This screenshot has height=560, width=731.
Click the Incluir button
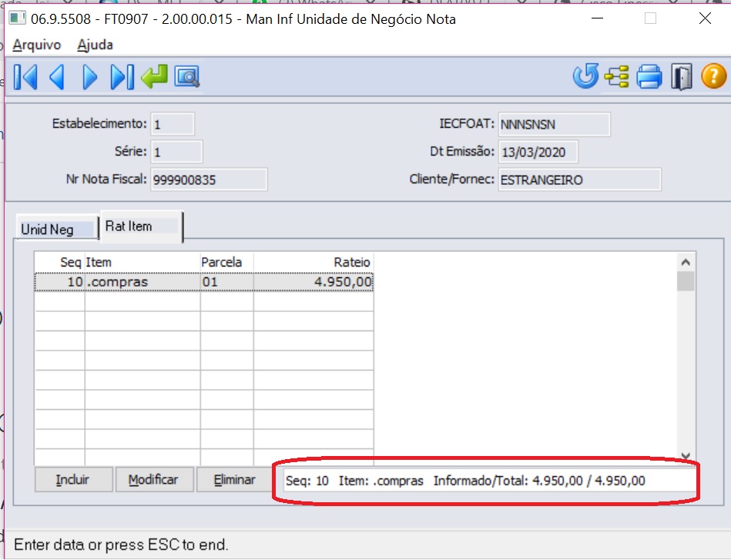coord(73,479)
